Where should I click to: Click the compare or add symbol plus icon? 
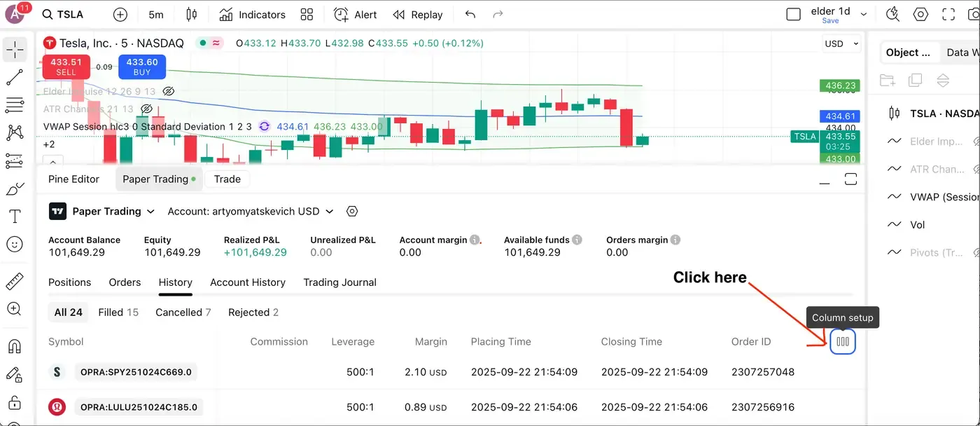(x=120, y=15)
